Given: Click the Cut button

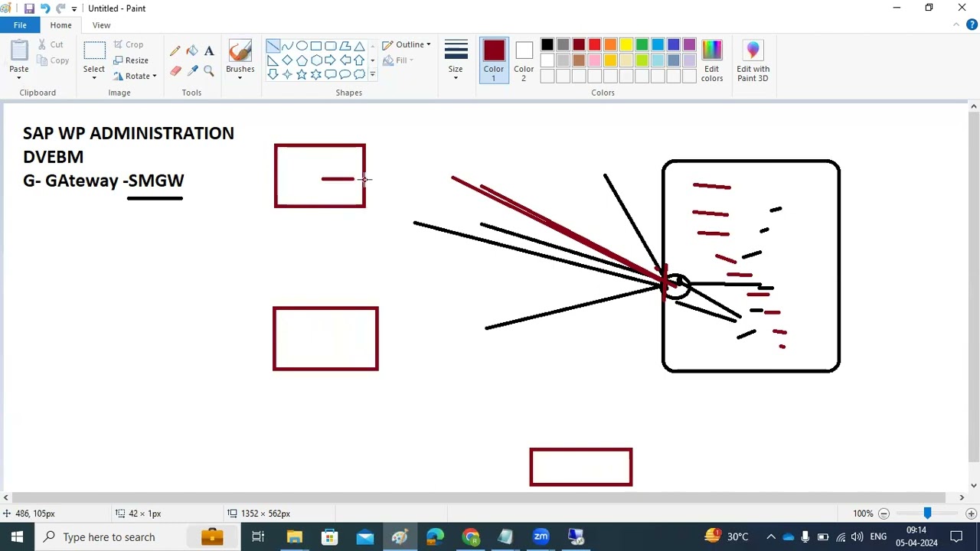Looking at the screenshot, I should [x=51, y=44].
